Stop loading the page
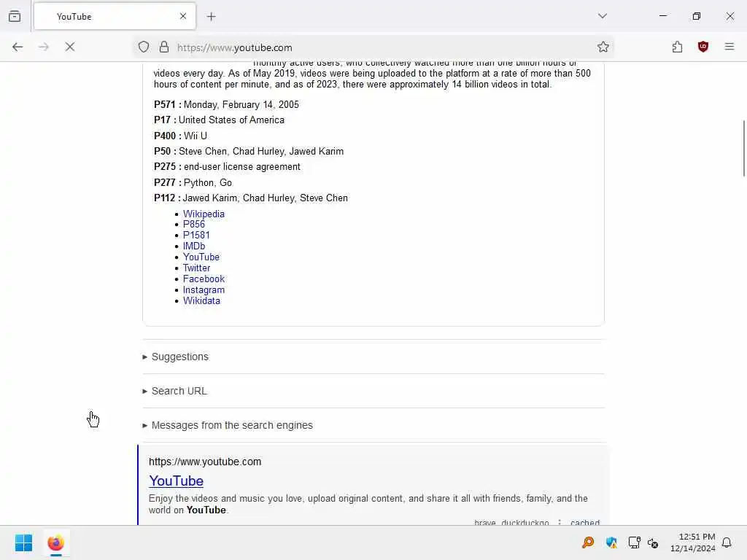Viewport: 747px width, 560px height. [69, 47]
